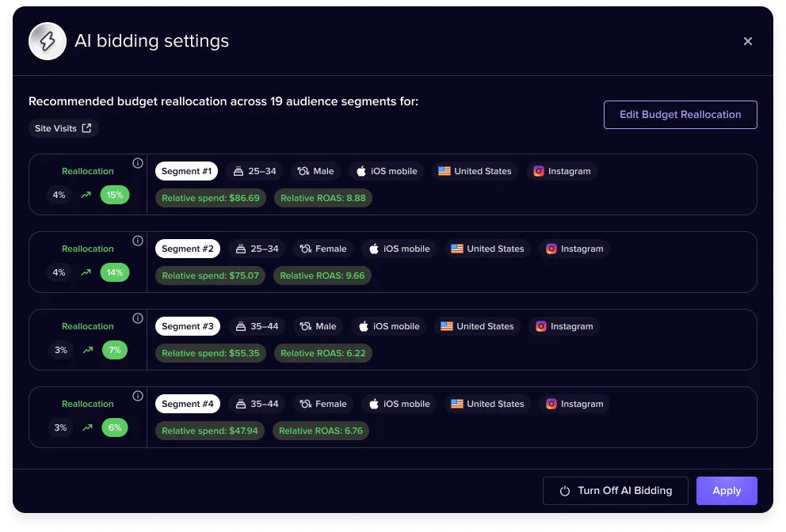The width and height of the screenshot is (786, 532).
Task: Click the Female gender tag in Segment #4
Action: tap(323, 405)
